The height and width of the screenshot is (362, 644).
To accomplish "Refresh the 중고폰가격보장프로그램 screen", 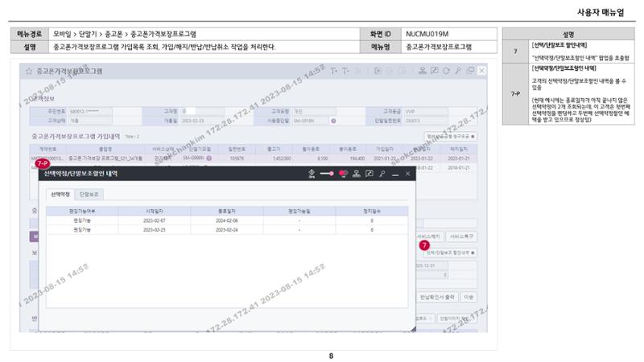I will click(x=446, y=71).
